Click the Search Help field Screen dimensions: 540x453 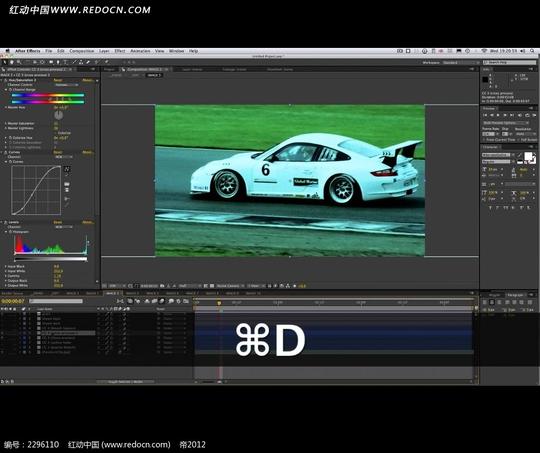click(x=510, y=62)
